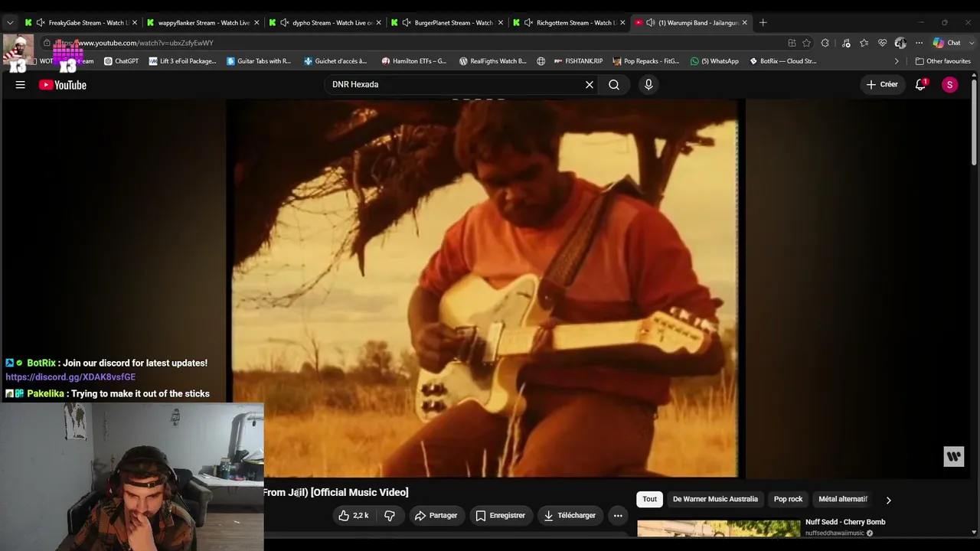
Task: Click the globe bookmark icon
Action: click(x=541, y=61)
